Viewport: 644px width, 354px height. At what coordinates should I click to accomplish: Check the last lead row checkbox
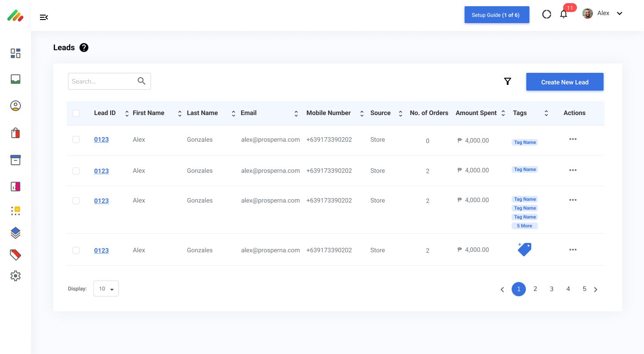76,251
